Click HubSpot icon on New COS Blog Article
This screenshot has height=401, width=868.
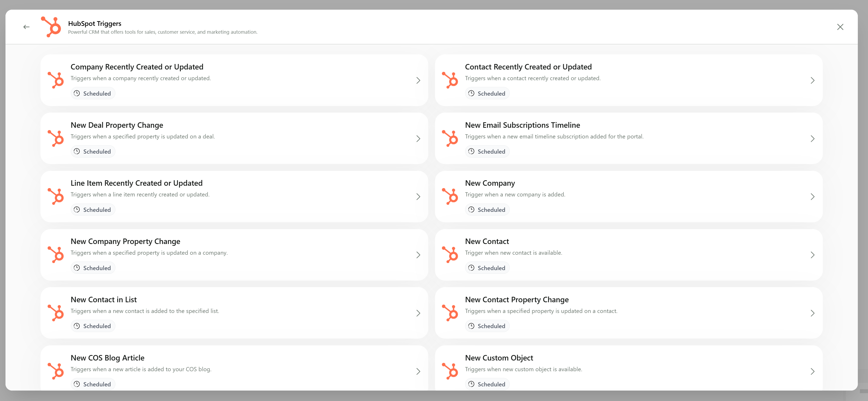56,371
